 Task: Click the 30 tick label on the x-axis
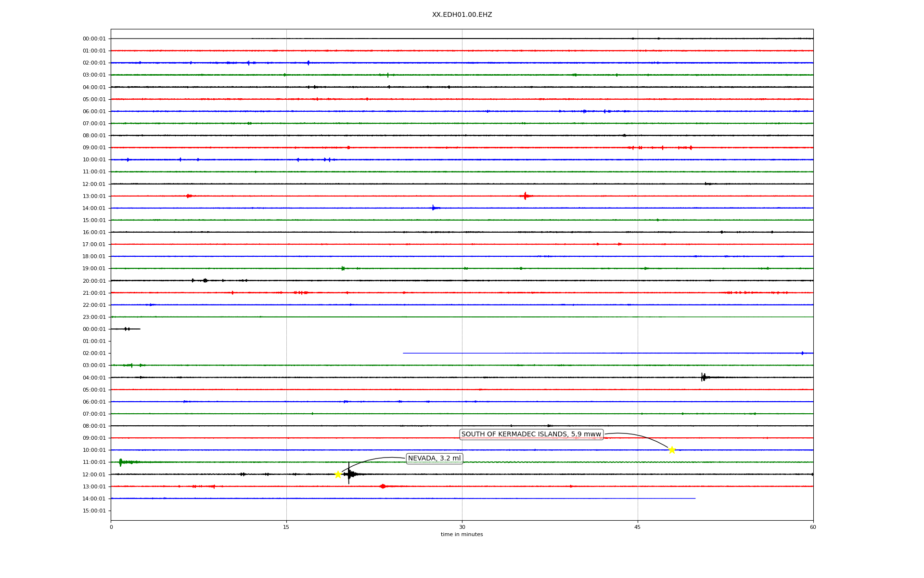[x=462, y=527]
